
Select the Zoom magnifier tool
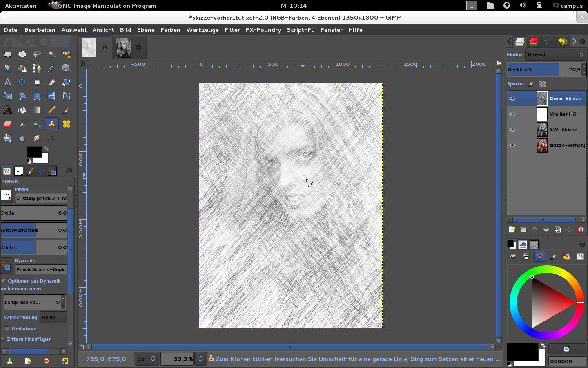pyautogui.click(x=67, y=68)
